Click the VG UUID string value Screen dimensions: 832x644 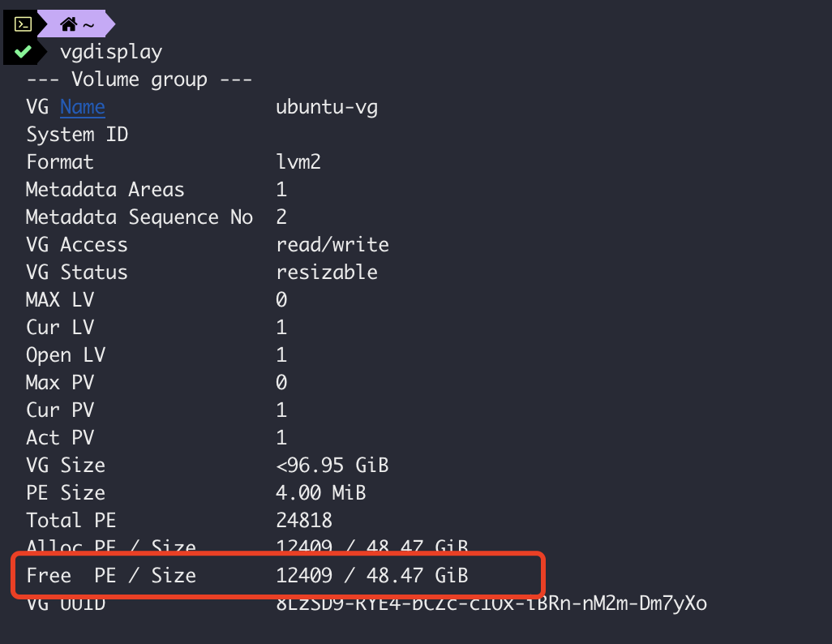491,604
